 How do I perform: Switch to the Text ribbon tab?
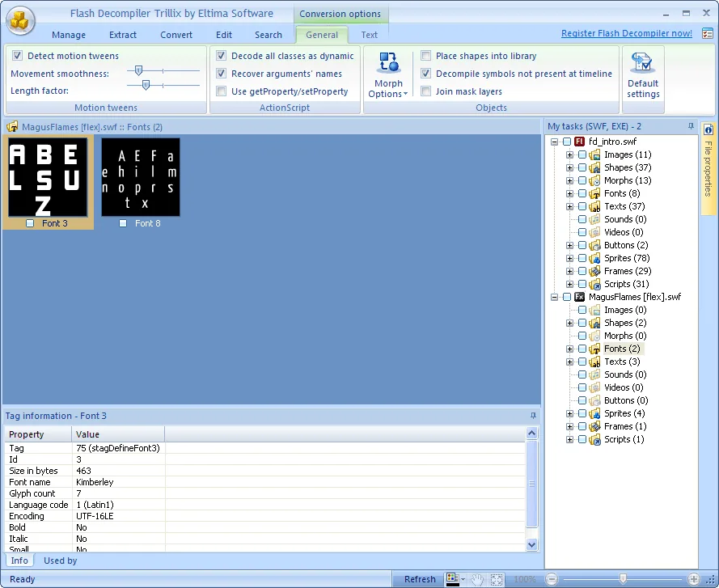369,35
